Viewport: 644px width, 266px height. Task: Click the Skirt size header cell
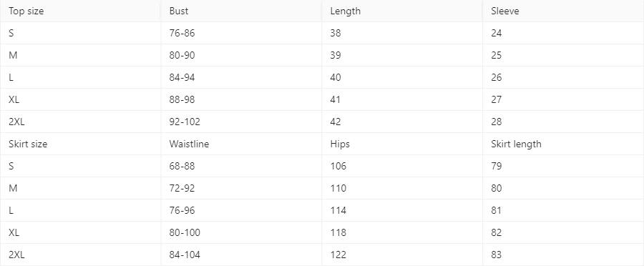(80, 144)
